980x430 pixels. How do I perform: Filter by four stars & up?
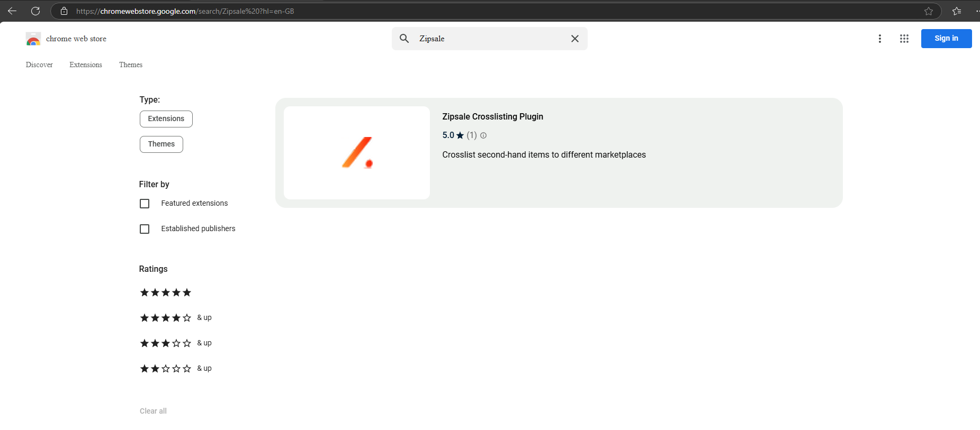[x=176, y=318]
